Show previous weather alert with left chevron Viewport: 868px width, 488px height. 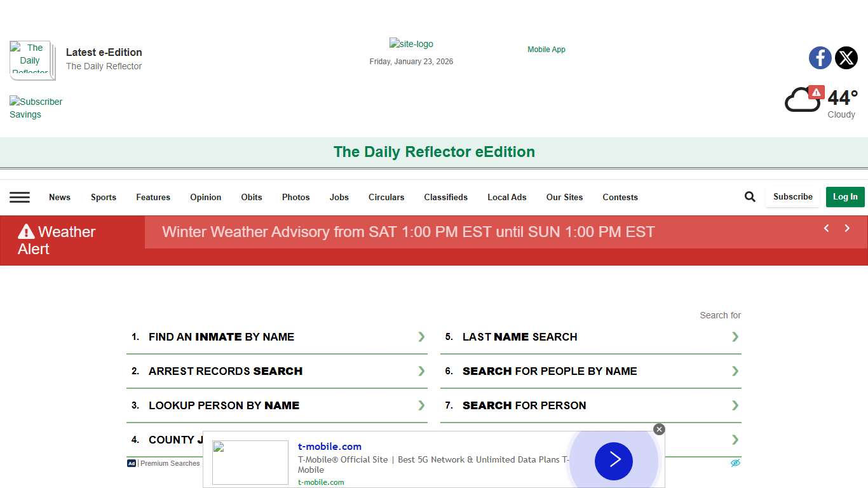pyautogui.click(x=826, y=228)
